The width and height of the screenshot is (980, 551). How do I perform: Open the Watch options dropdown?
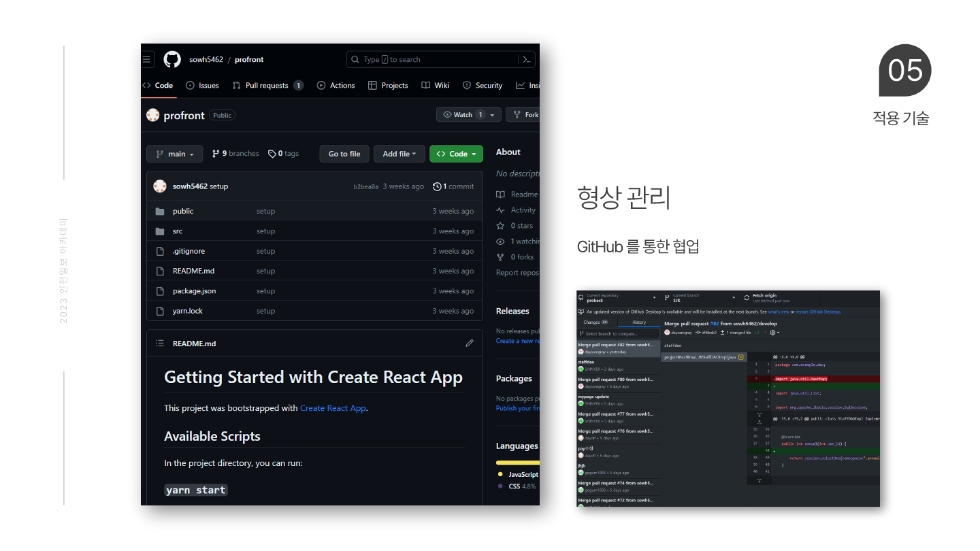469,115
